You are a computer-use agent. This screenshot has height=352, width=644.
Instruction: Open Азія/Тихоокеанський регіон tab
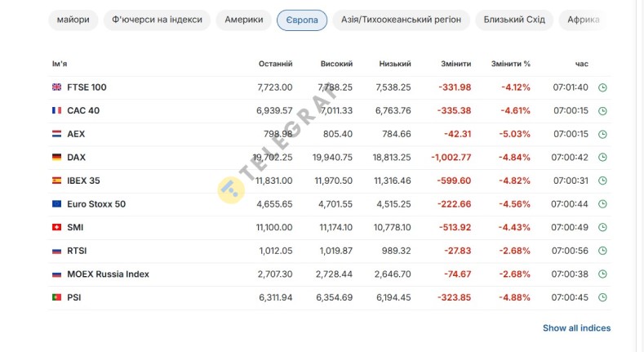coord(401,20)
